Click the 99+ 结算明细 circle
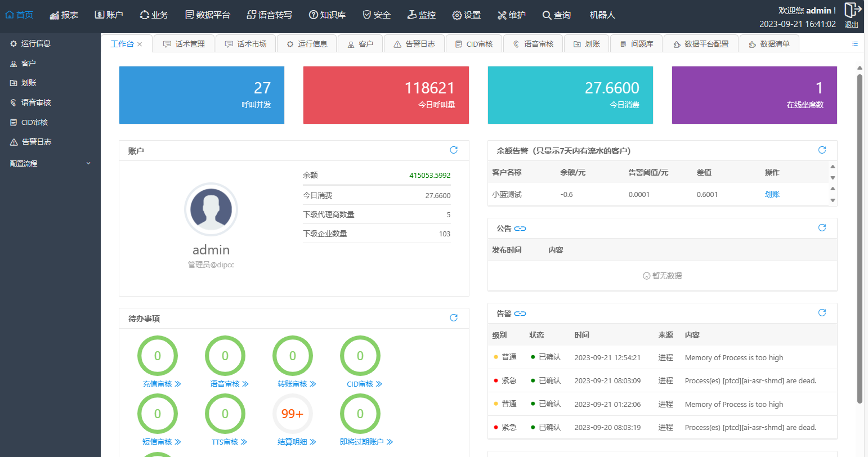The image size is (868, 457). click(x=293, y=414)
